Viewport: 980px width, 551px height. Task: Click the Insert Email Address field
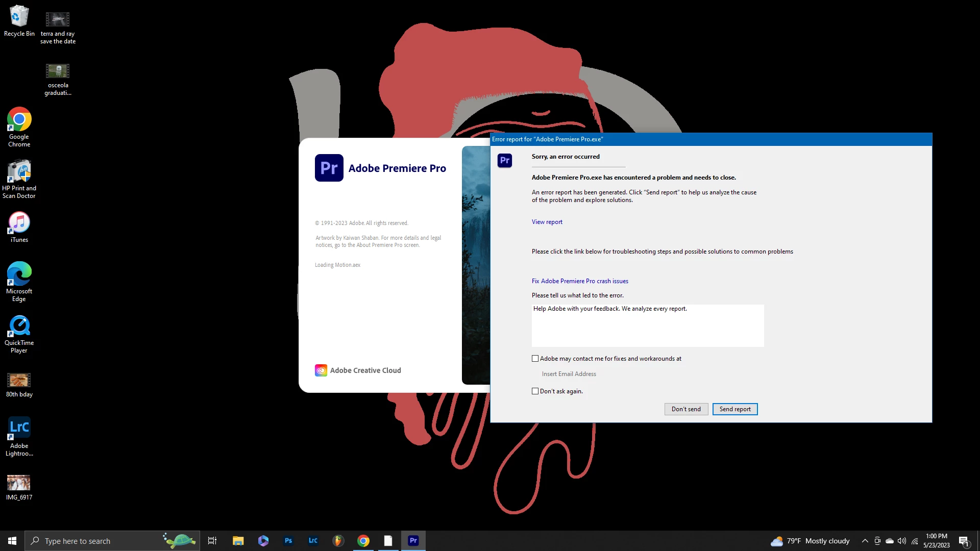[569, 374]
